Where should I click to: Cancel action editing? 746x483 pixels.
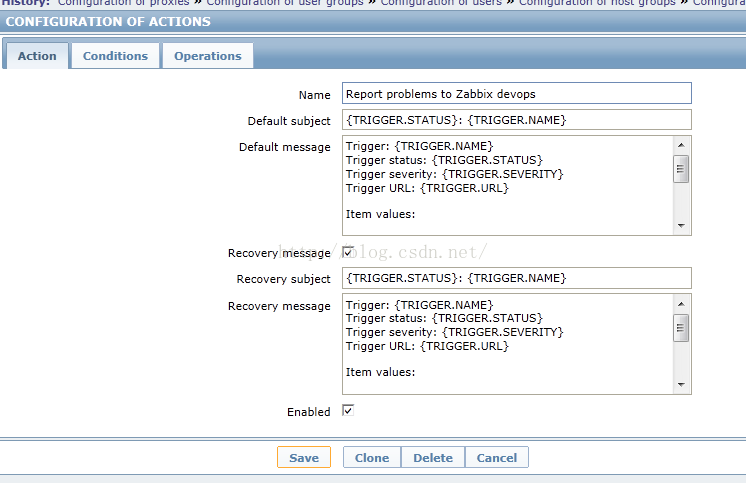point(497,457)
